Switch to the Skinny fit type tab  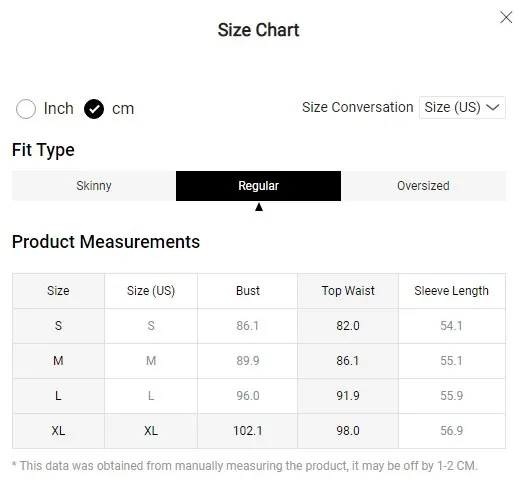pyautogui.click(x=94, y=186)
